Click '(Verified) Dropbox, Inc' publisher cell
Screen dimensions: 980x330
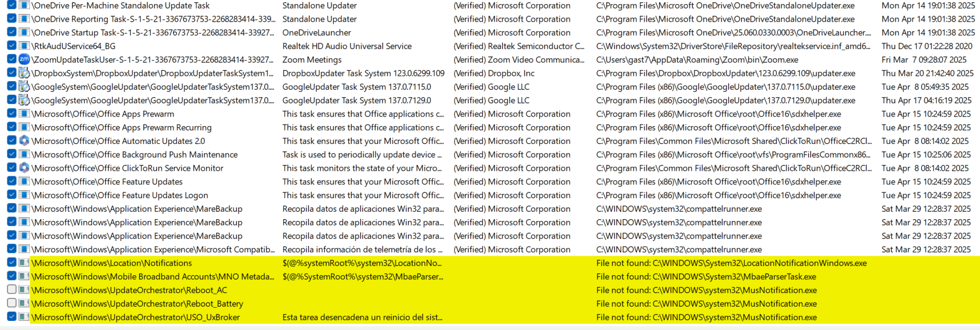tap(494, 73)
